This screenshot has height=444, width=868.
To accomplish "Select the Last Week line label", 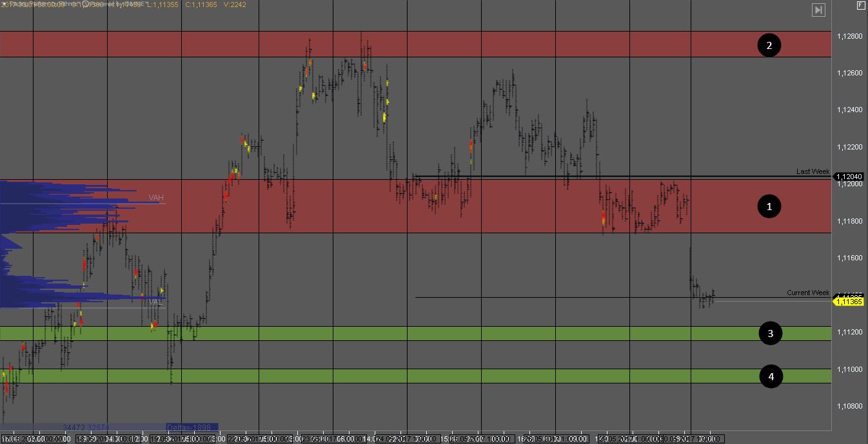I will [x=813, y=171].
